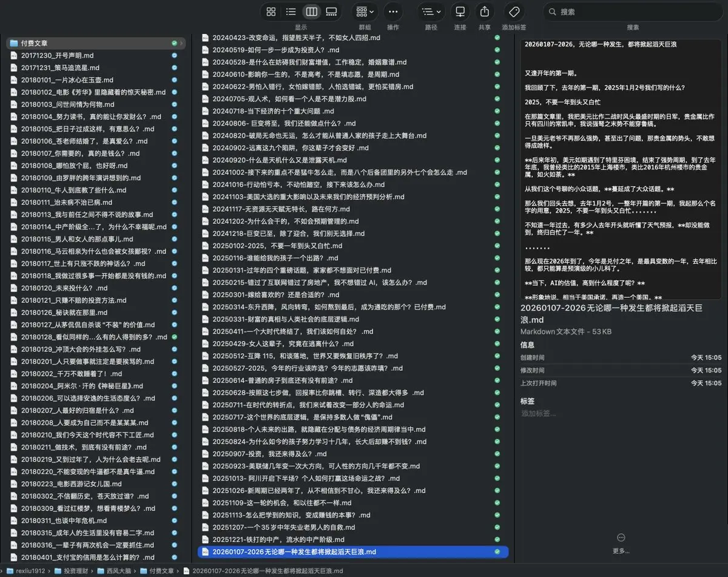Select file 20180108_哪怕放个屁,也好呀.md
This screenshot has height=577, width=728.
(96, 166)
